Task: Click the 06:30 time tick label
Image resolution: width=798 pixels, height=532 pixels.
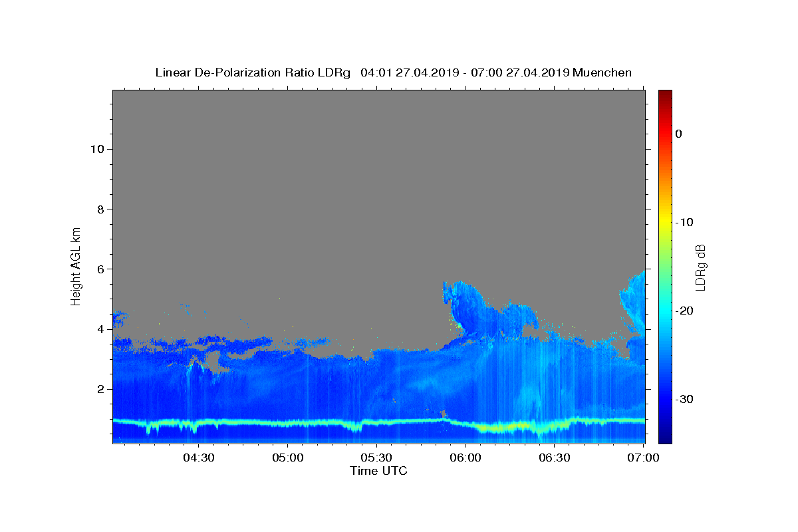Action: click(x=555, y=458)
